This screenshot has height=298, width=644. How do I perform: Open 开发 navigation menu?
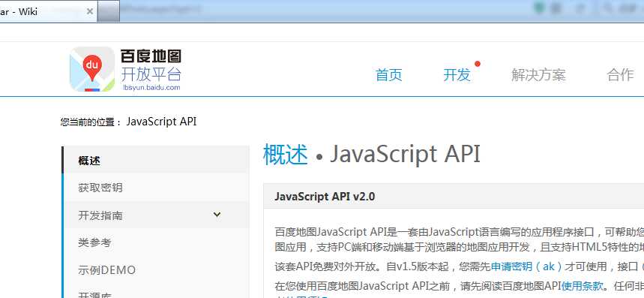pos(457,75)
